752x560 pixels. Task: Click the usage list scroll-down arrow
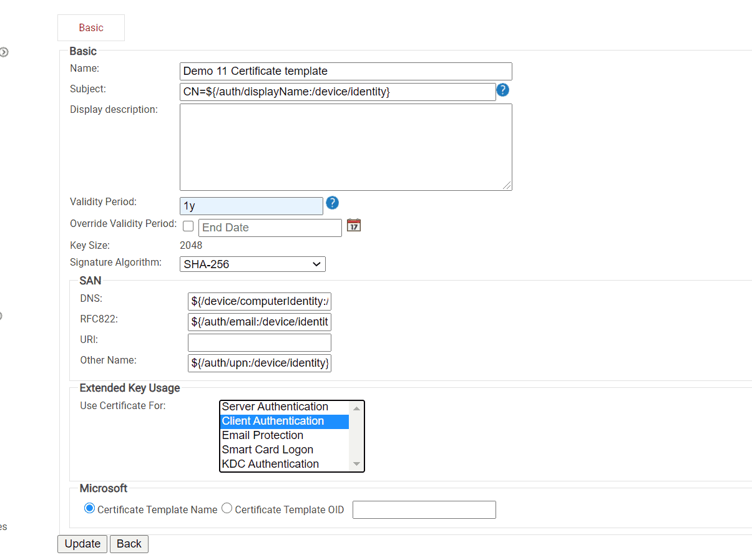tap(357, 464)
